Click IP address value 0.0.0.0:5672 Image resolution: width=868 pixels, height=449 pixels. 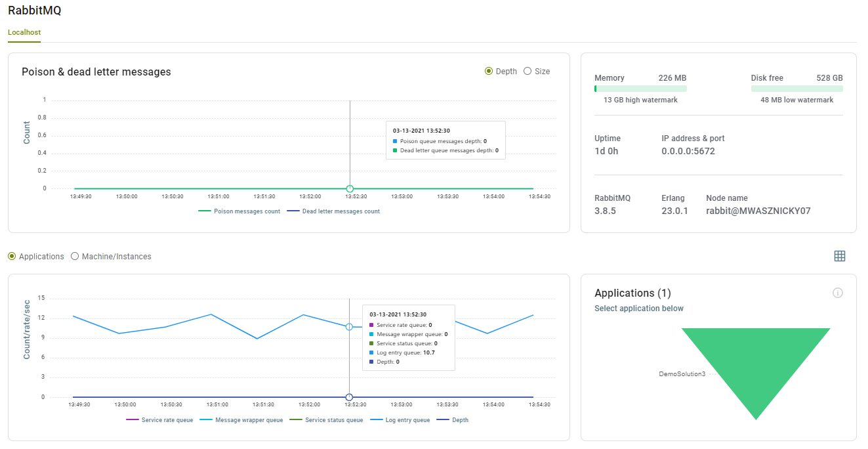(x=688, y=151)
